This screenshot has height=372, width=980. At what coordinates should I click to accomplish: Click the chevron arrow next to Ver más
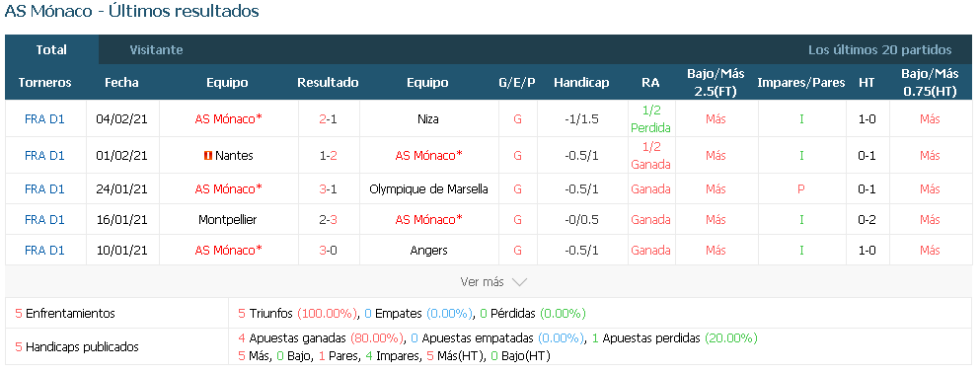519,282
